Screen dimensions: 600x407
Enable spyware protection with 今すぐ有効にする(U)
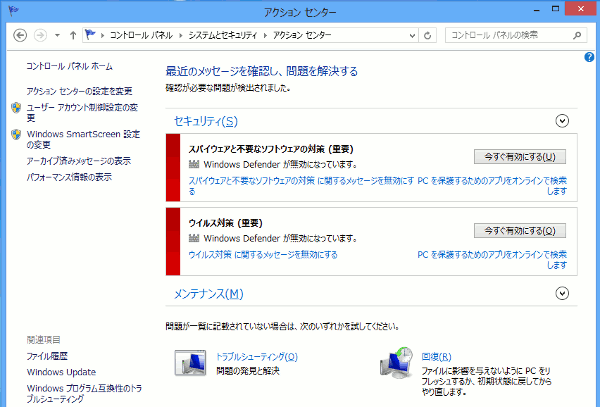click(x=520, y=157)
